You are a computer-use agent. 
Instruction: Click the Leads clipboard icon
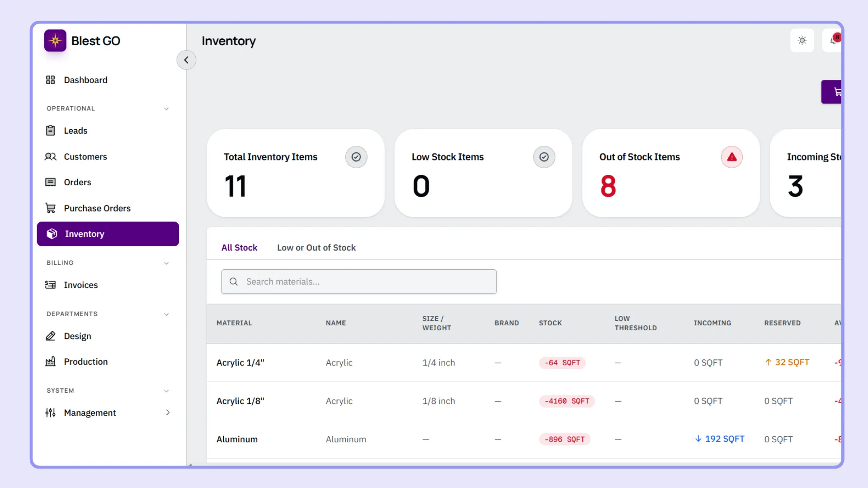[x=50, y=131]
